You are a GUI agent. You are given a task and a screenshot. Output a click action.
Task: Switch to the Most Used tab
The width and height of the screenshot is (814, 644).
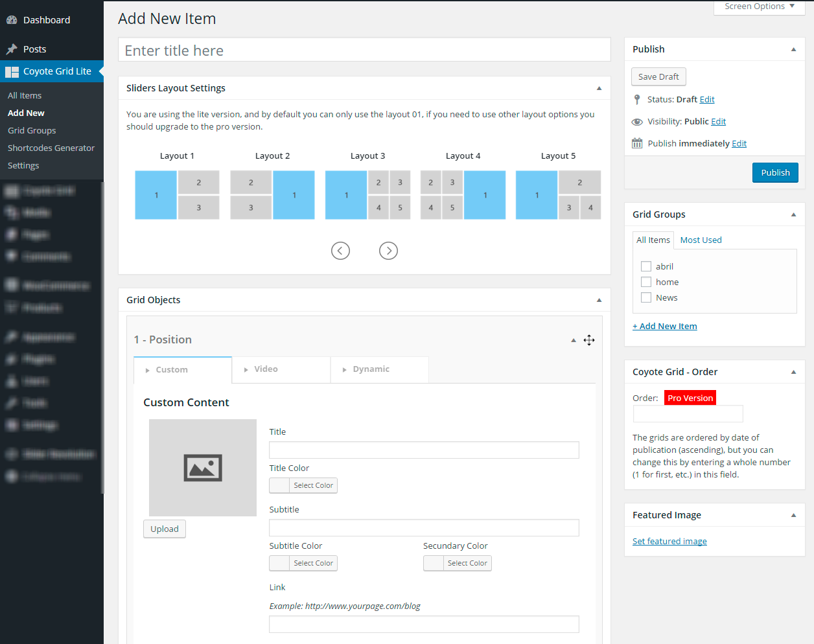click(x=701, y=240)
